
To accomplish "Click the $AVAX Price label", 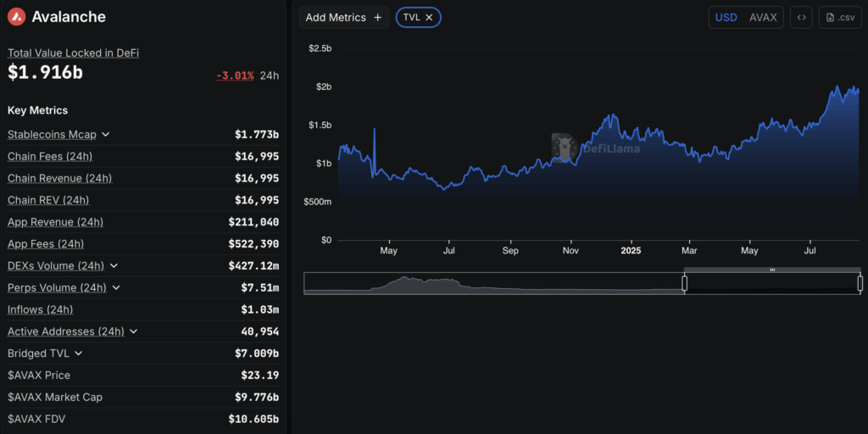I will coord(39,376).
